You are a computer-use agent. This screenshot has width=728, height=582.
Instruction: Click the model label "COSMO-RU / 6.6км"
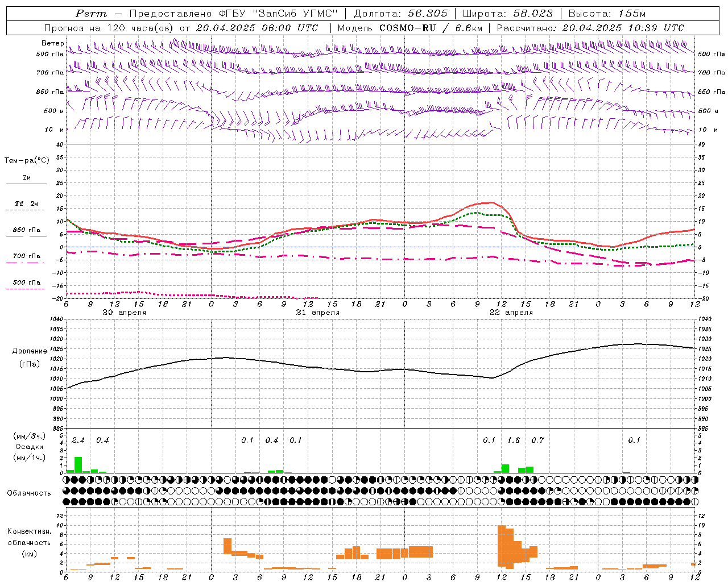pyautogui.click(x=431, y=28)
